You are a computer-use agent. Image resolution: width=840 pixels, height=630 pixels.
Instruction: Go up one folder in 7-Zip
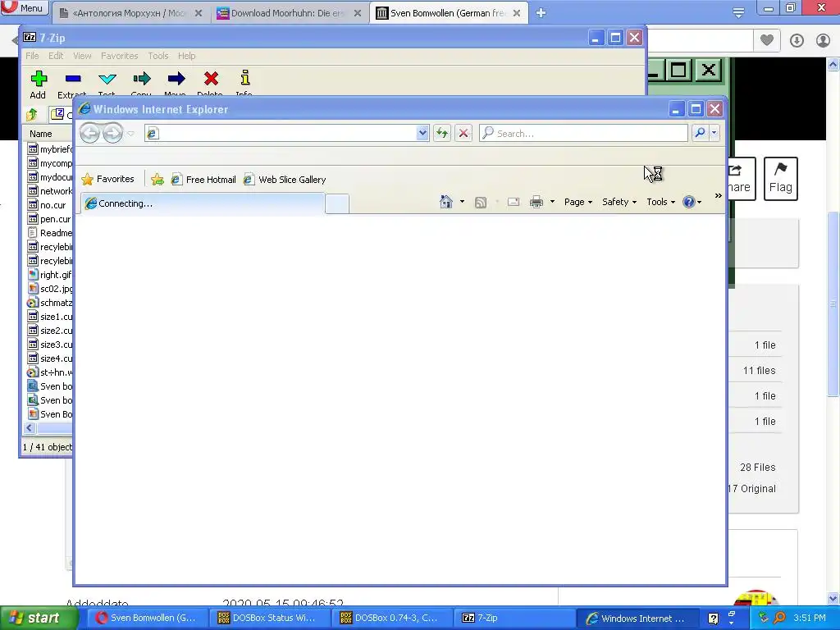(x=32, y=114)
